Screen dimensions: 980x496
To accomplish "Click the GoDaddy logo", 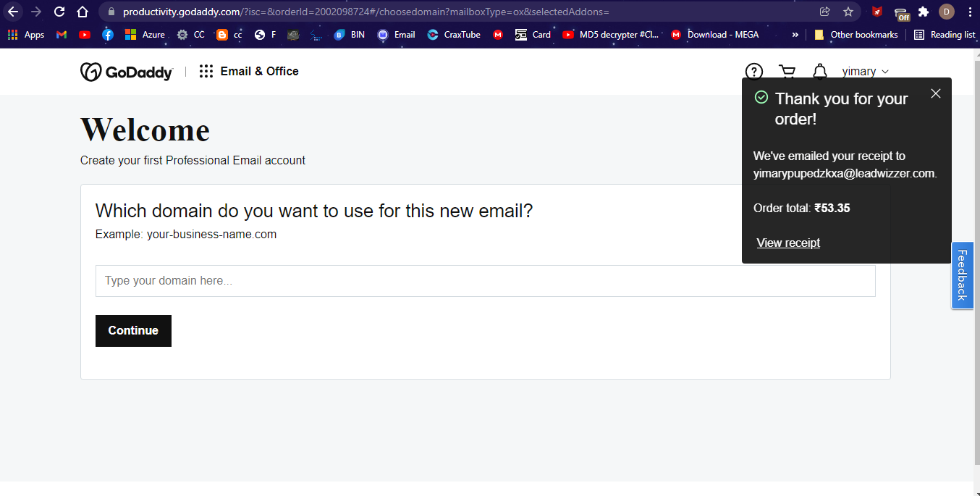I will pyautogui.click(x=127, y=72).
